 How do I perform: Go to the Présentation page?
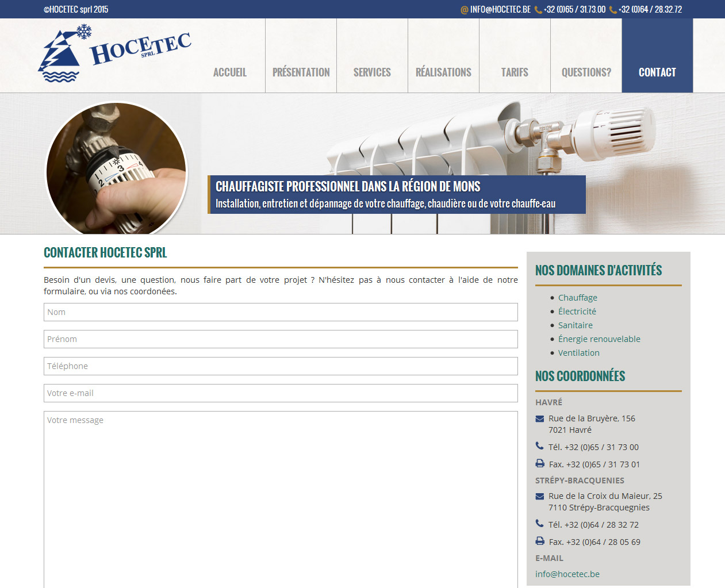click(301, 72)
